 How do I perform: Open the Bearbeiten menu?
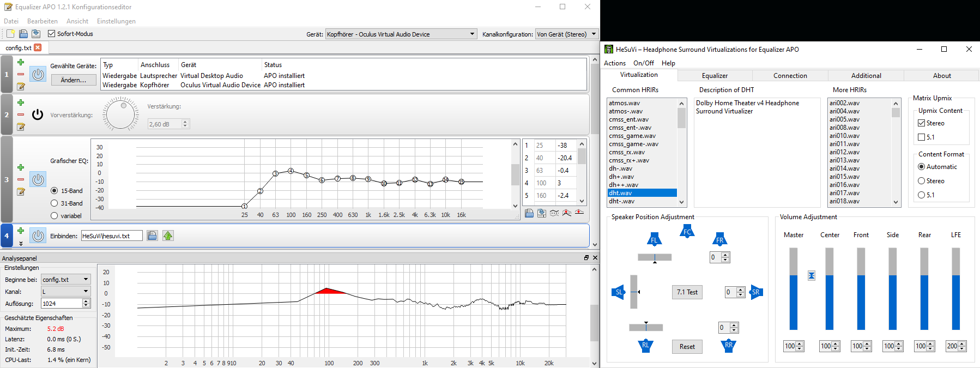click(x=43, y=21)
